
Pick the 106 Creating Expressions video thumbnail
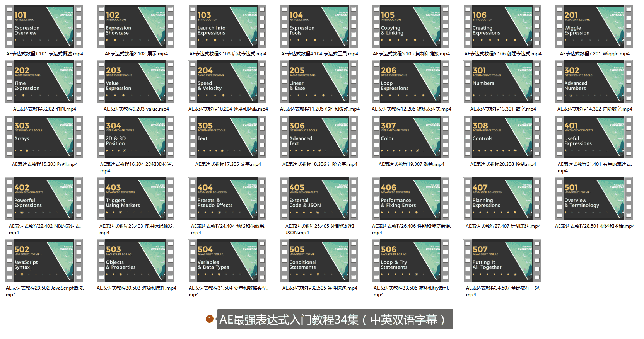click(x=502, y=27)
